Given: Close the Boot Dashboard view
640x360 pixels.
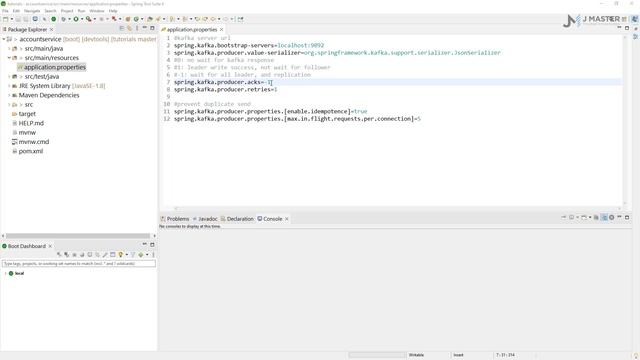Looking at the screenshot, I should pyautogui.click(x=50, y=246).
